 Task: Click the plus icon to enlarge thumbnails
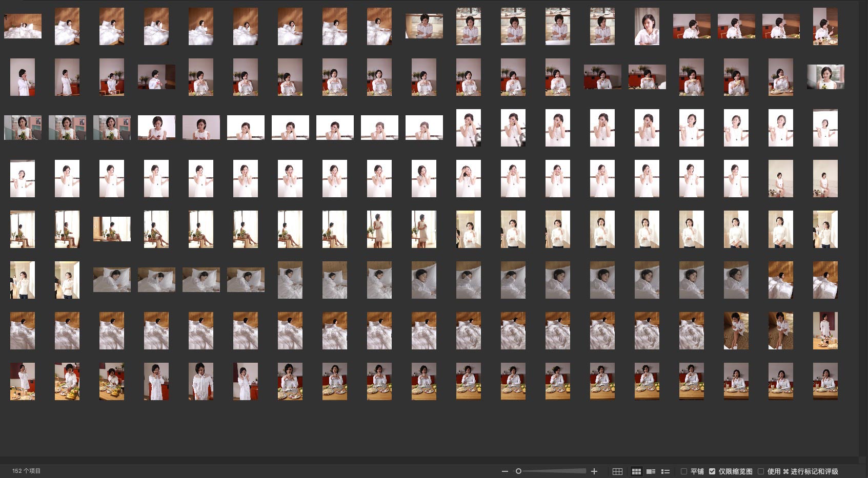click(x=594, y=471)
